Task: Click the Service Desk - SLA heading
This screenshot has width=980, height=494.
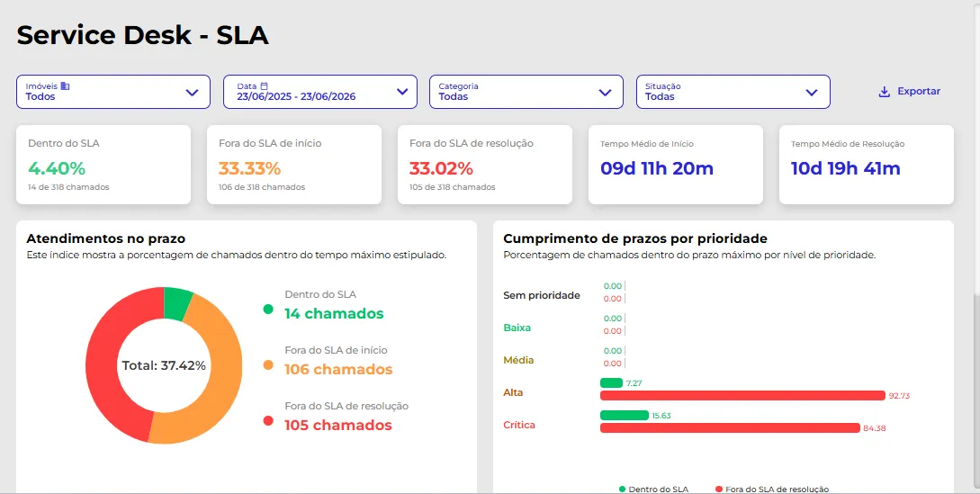Action: tap(142, 36)
